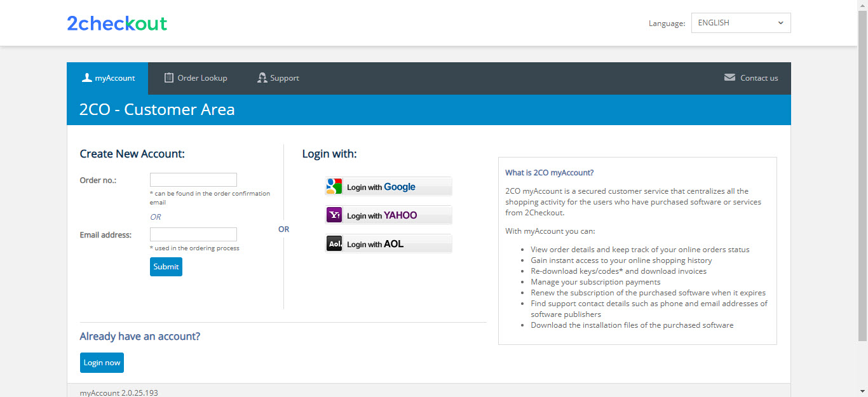Click the 'Login with:' heading
Image resolution: width=868 pixels, height=397 pixels.
point(329,154)
